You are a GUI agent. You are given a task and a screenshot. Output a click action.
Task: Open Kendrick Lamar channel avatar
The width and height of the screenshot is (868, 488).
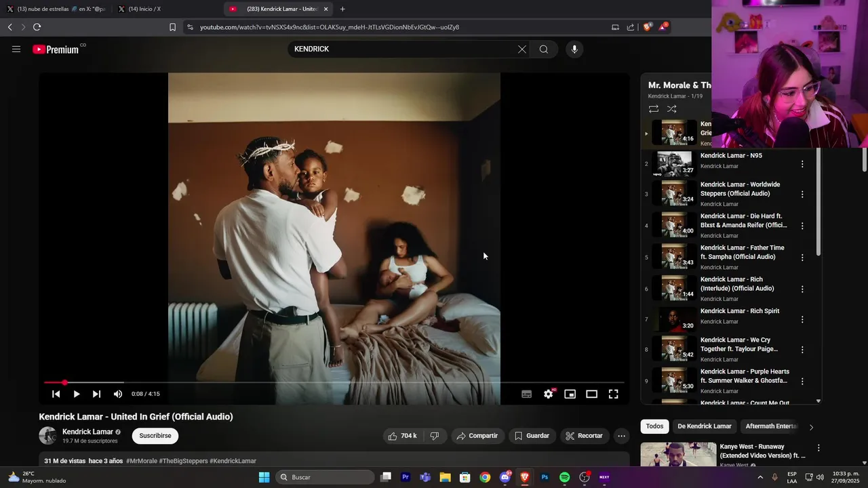(48, 436)
